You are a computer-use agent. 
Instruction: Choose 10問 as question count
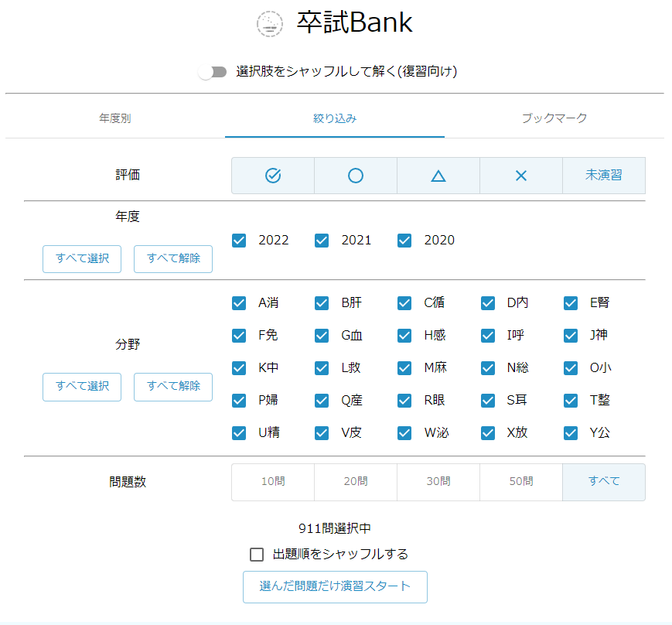273,482
